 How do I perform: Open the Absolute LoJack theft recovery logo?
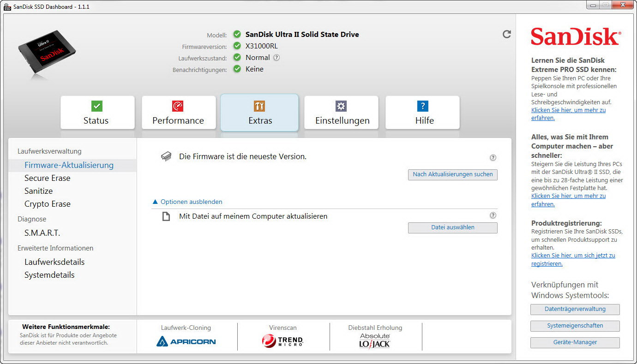tap(375, 340)
